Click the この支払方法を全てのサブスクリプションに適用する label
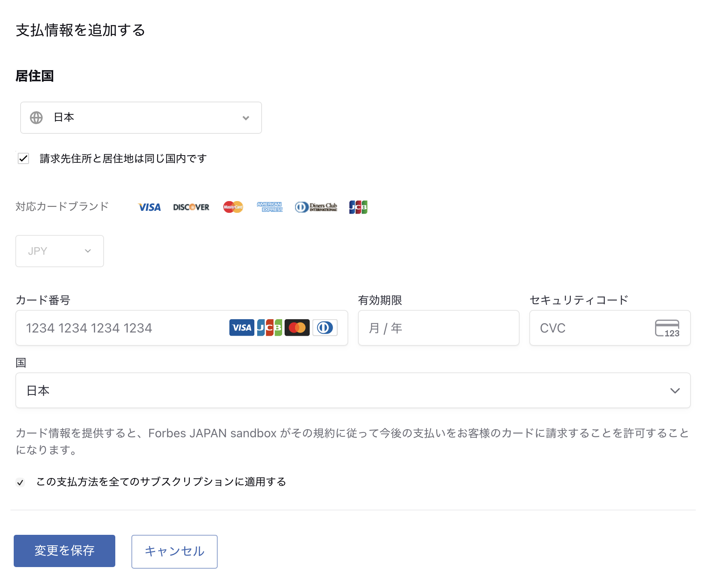 (x=161, y=482)
